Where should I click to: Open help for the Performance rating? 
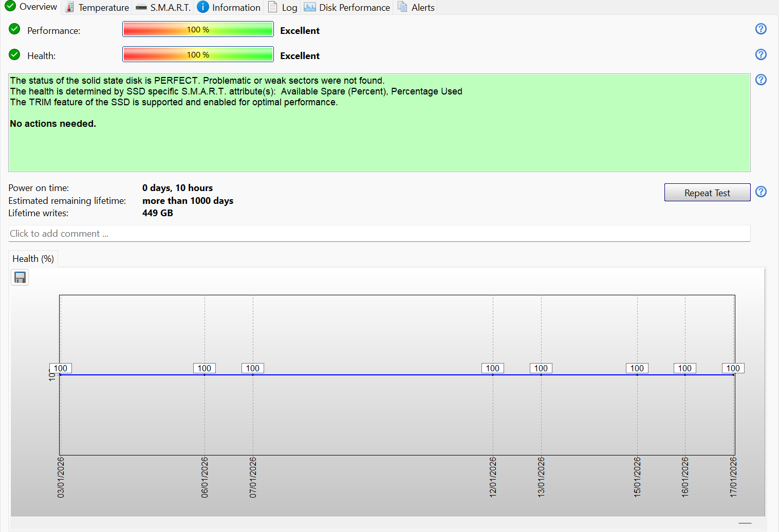(x=761, y=29)
